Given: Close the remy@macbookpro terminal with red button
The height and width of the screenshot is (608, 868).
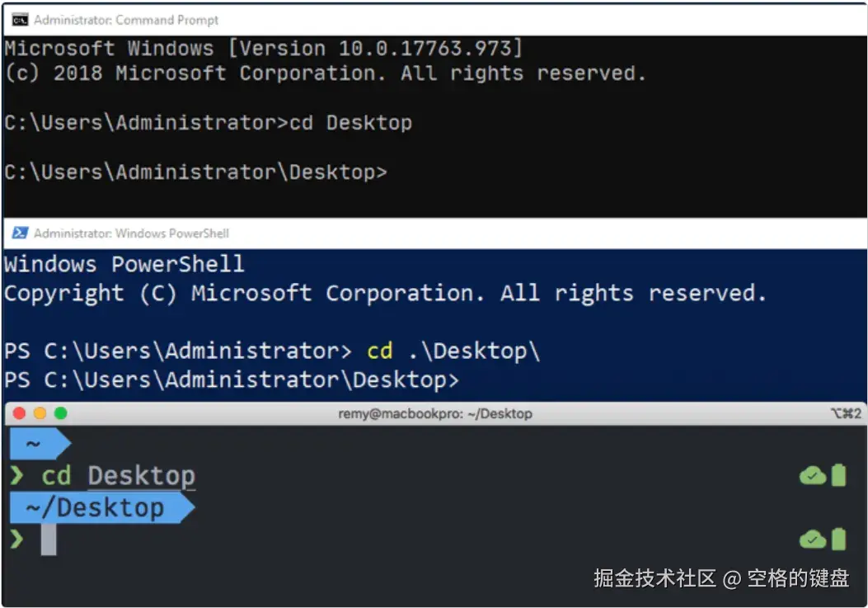Looking at the screenshot, I should click(19, 413).
